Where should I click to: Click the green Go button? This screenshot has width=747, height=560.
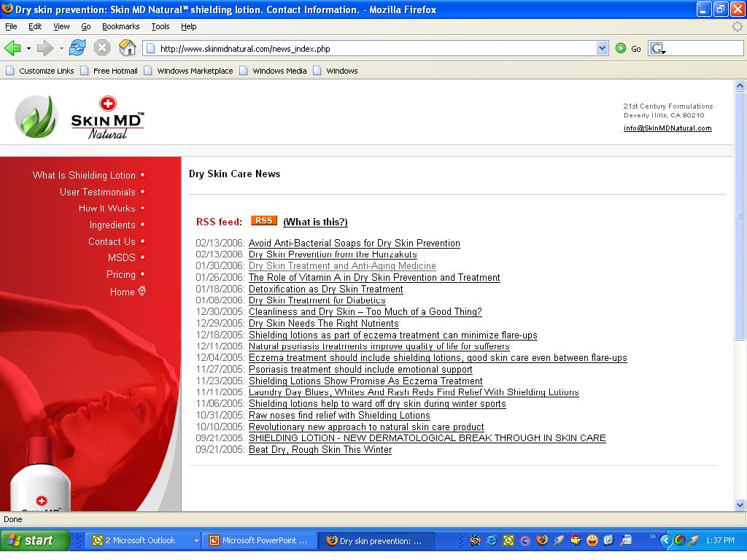tap(628, 49)
